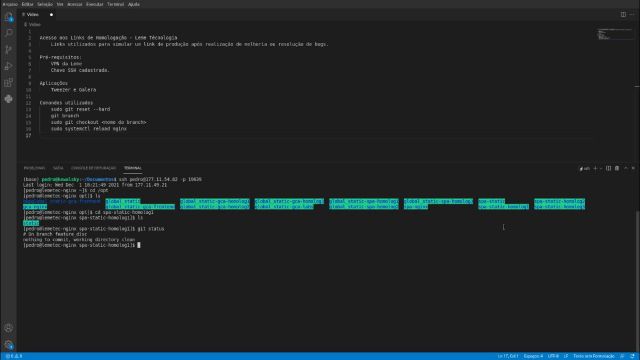Open the Run and Debug view

(9, 66)
